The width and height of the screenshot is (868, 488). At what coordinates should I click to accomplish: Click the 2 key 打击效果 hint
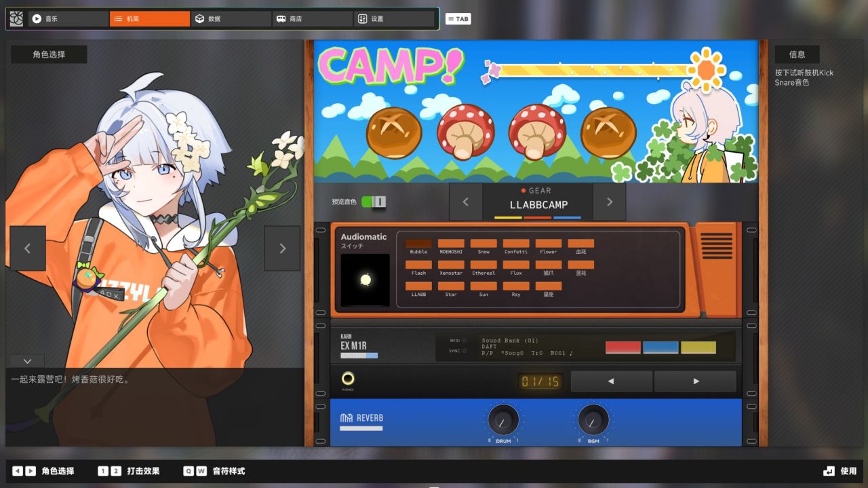[x=116, y=471]
